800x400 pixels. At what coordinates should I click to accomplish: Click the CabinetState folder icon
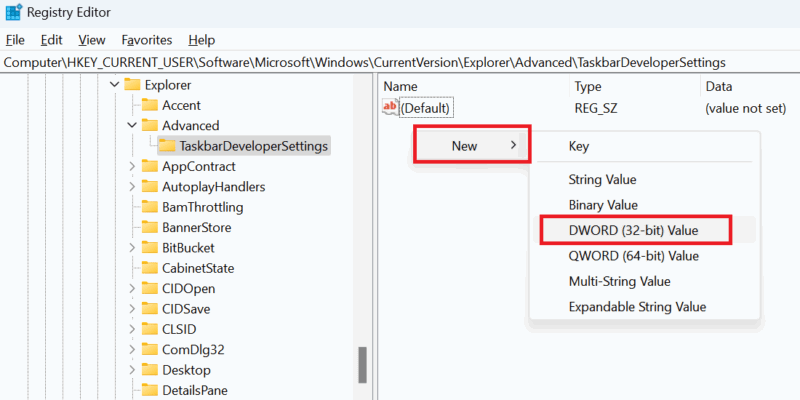click(149, 268)
